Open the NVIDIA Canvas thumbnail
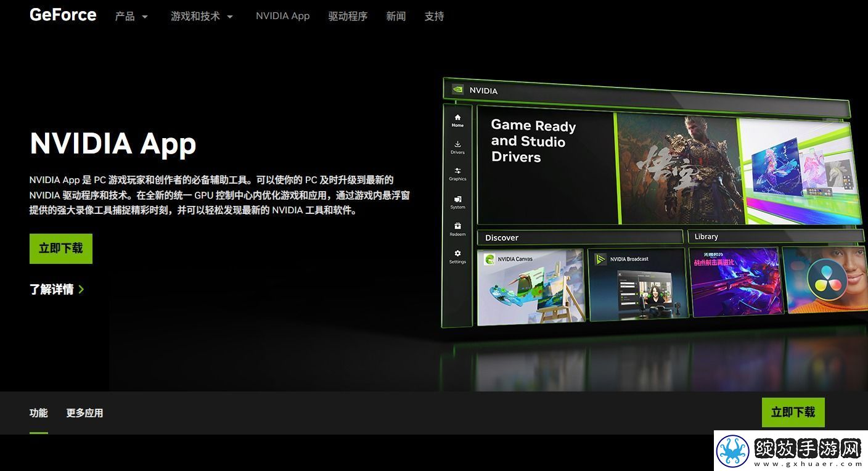The width and height of the screenshot is (868, 471). [531, 286]
